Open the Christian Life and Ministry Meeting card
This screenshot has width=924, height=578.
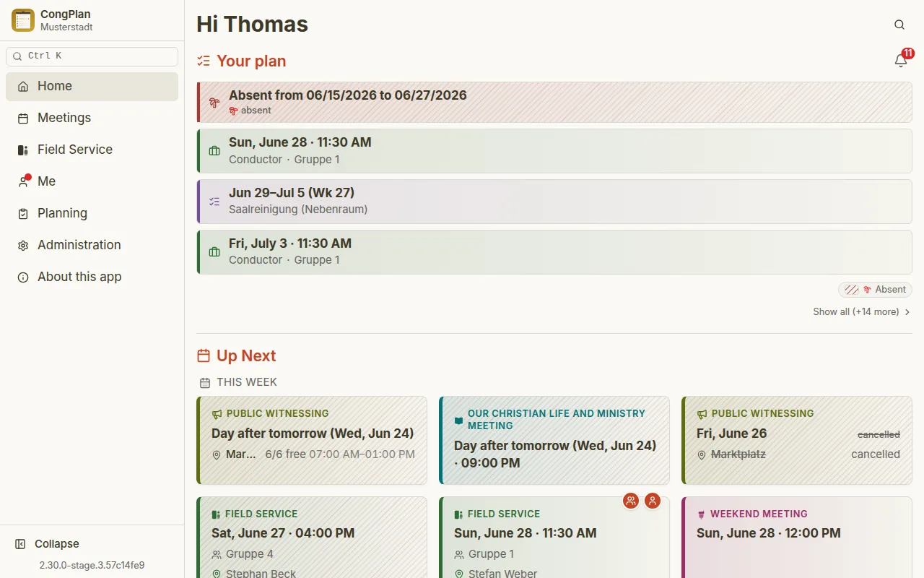tap(554, 440)
